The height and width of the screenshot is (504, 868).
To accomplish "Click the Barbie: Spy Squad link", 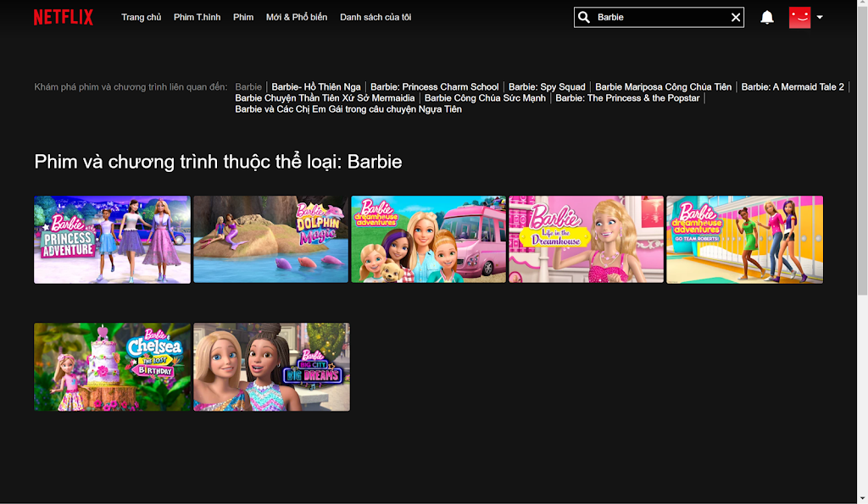I will tap(547, 86).
